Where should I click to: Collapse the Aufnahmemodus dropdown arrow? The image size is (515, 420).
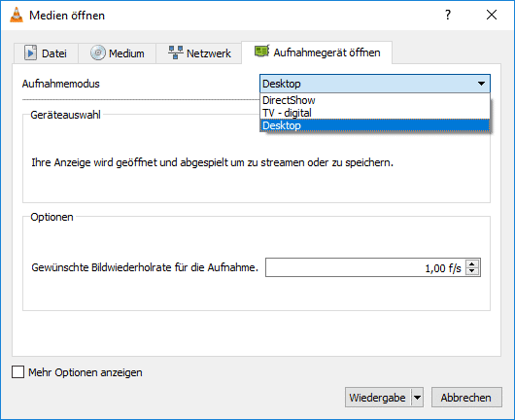481,84
